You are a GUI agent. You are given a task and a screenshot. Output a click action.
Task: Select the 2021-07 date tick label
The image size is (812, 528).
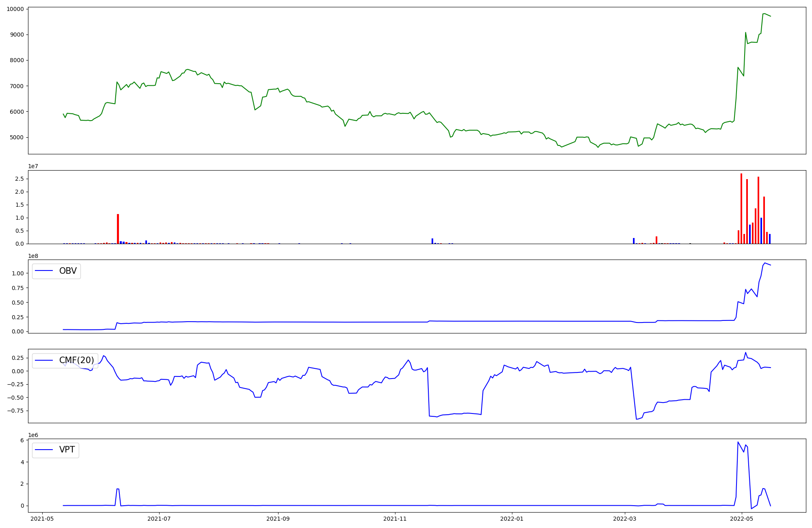coord(159,519)
